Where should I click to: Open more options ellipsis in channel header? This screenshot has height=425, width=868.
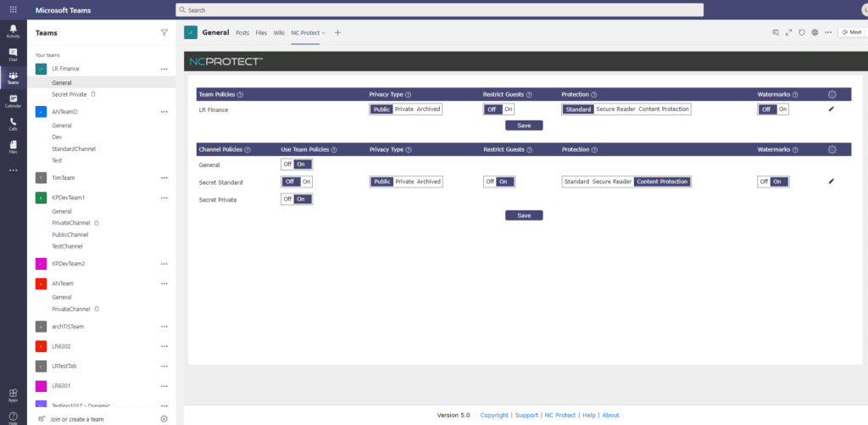828,33
